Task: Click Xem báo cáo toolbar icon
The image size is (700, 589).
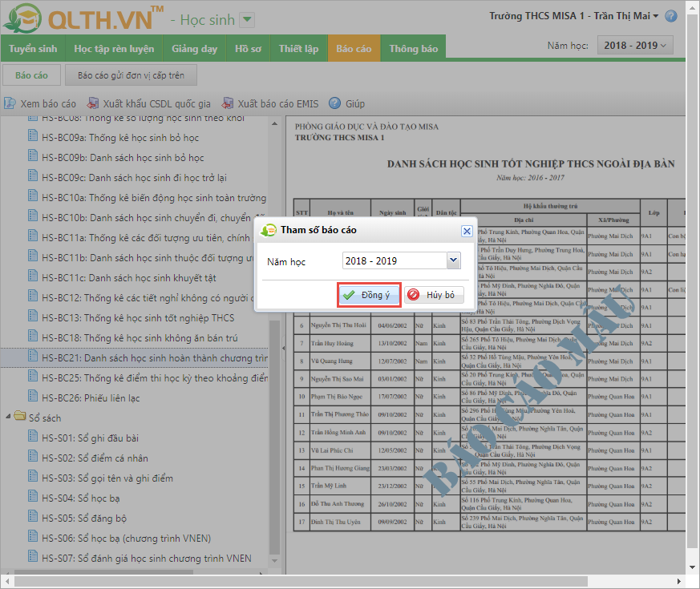Action: pos(10,103)
